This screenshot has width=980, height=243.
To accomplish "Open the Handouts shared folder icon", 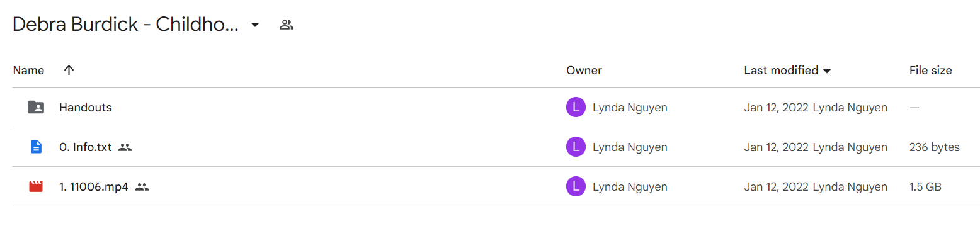I will [x=36, y=107].
